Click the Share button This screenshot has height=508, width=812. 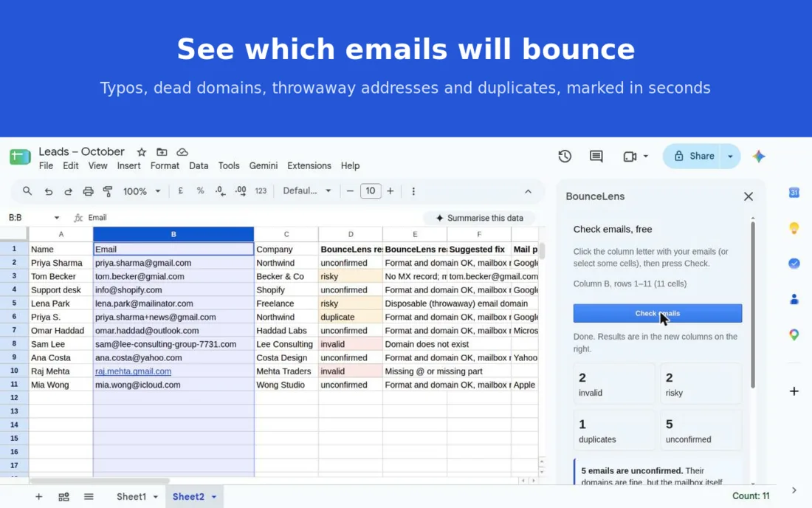(x=695, y=156)
